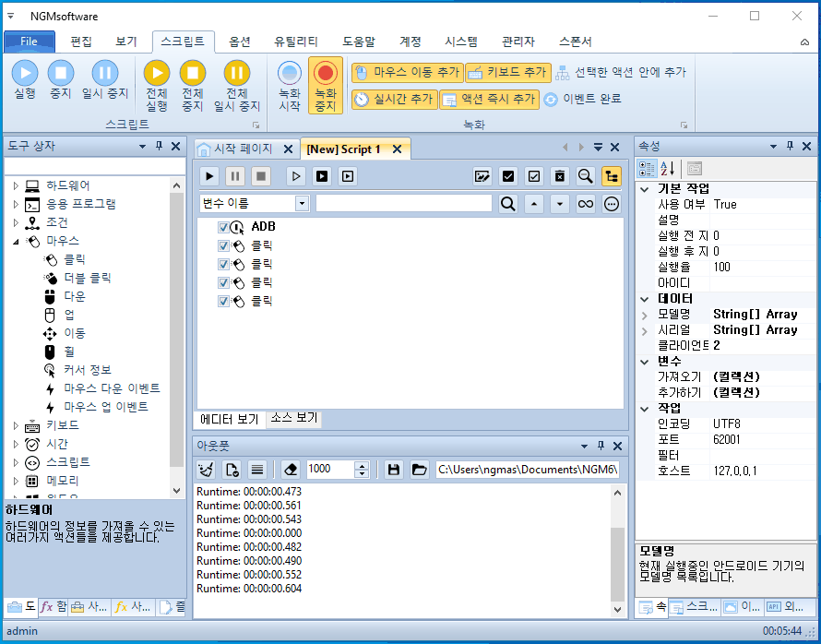Viewport: 821px width, 644px height.
Task: Close the [New] Script 1 tab
Action: [x=398, y=149]
